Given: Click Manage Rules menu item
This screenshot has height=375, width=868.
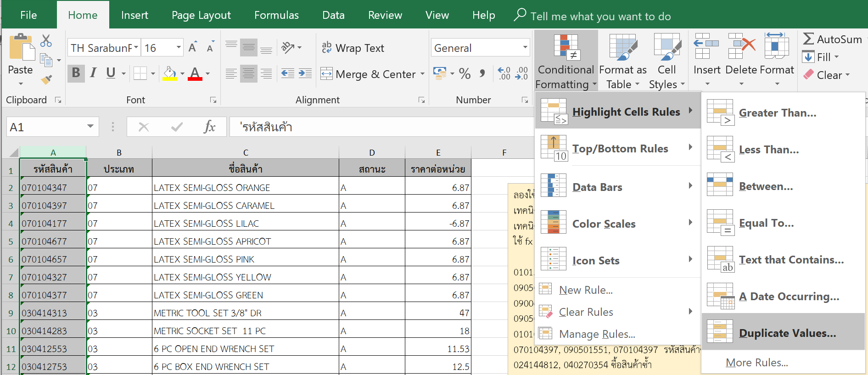Looking at the screenshot, I should tap(618, 334).
